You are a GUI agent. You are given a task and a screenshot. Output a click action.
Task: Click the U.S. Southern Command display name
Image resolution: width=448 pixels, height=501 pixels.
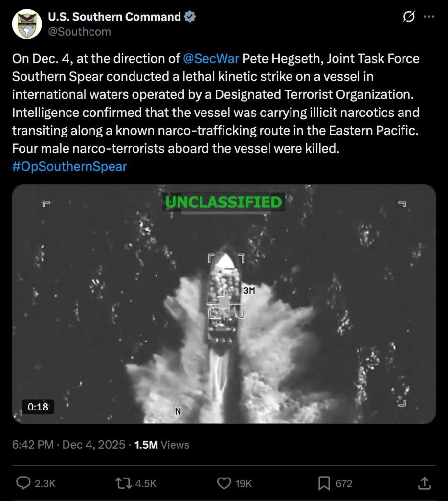[114, 17]
